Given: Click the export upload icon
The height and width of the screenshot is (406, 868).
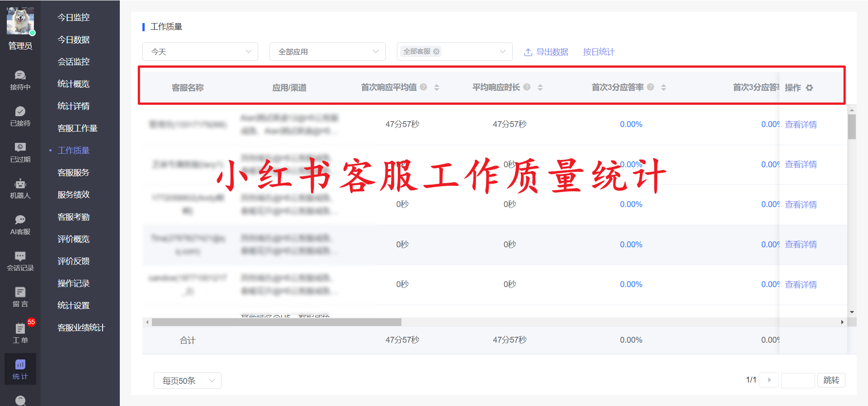Looking at the screenshot, I should click(528, 52).
